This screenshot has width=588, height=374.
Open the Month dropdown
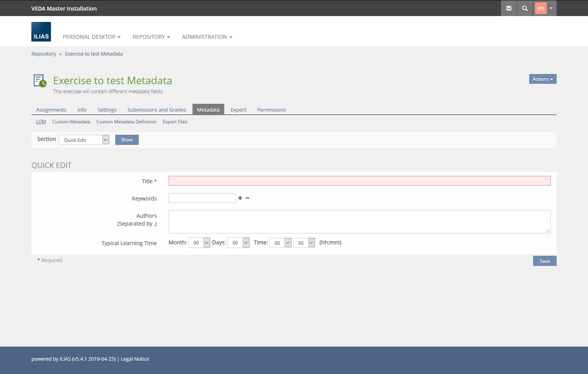[x=200, y=243]
